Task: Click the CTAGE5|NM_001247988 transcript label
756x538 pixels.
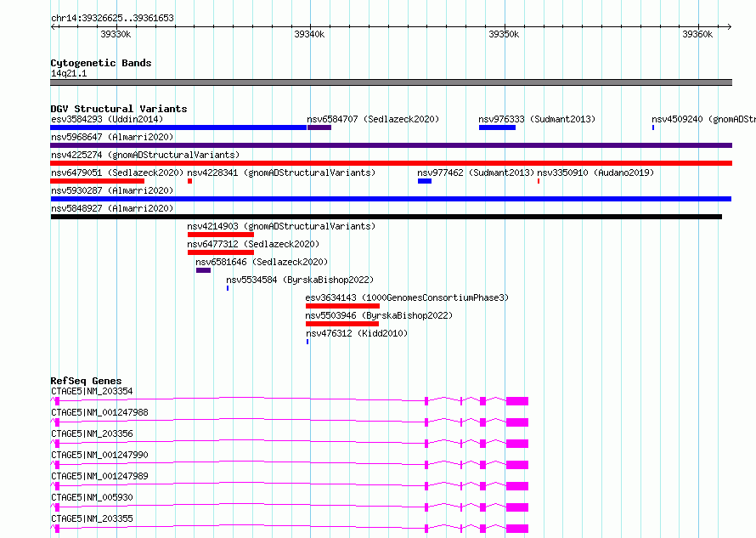Action: [99, 412]
